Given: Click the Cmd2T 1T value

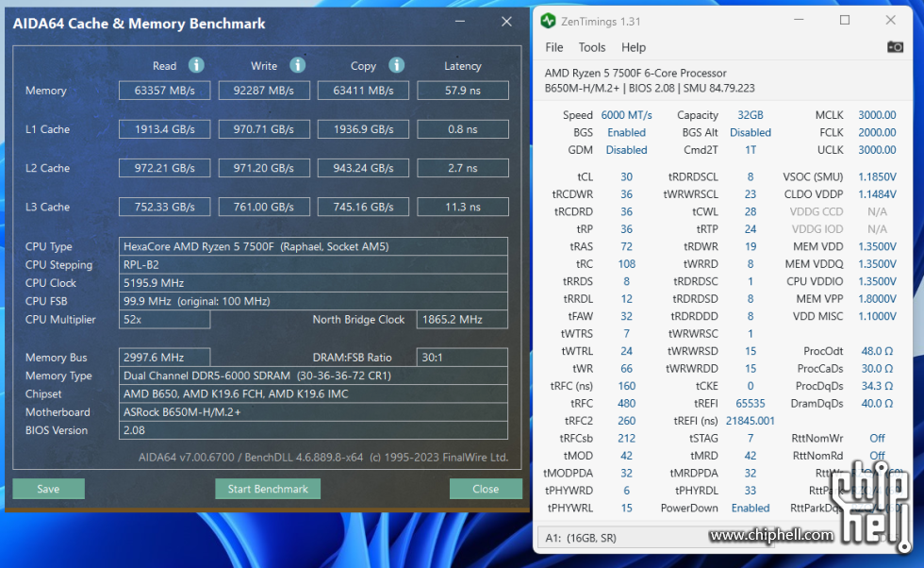Looking at the screenshot, I should tap(751, 150).
